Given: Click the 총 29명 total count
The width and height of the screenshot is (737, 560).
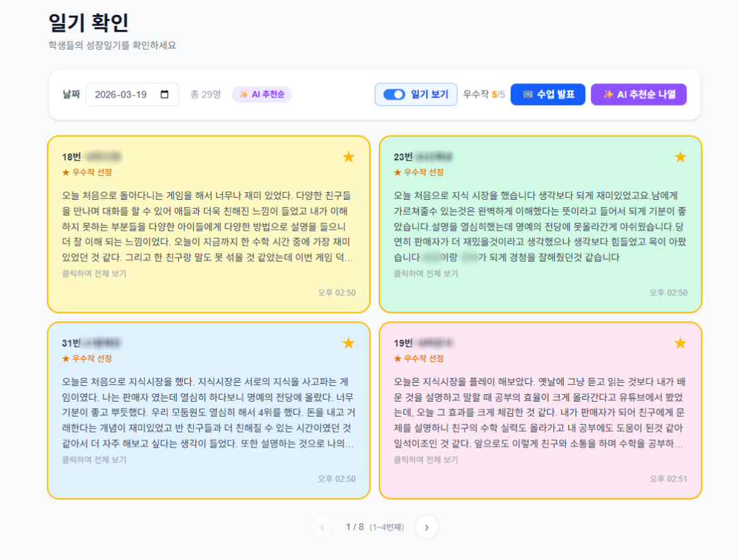Looking at the screenshot, I should click(205, 94).
